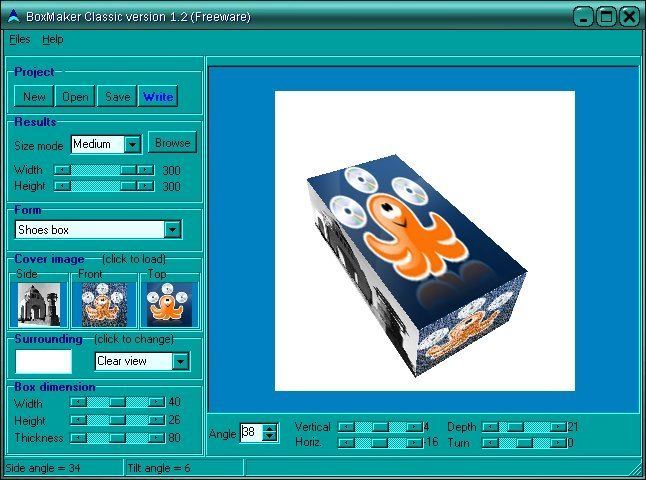This screenshot has height=480, width=646.
Task: Click right arrow of Results Height slider
Action: [145, 186]
